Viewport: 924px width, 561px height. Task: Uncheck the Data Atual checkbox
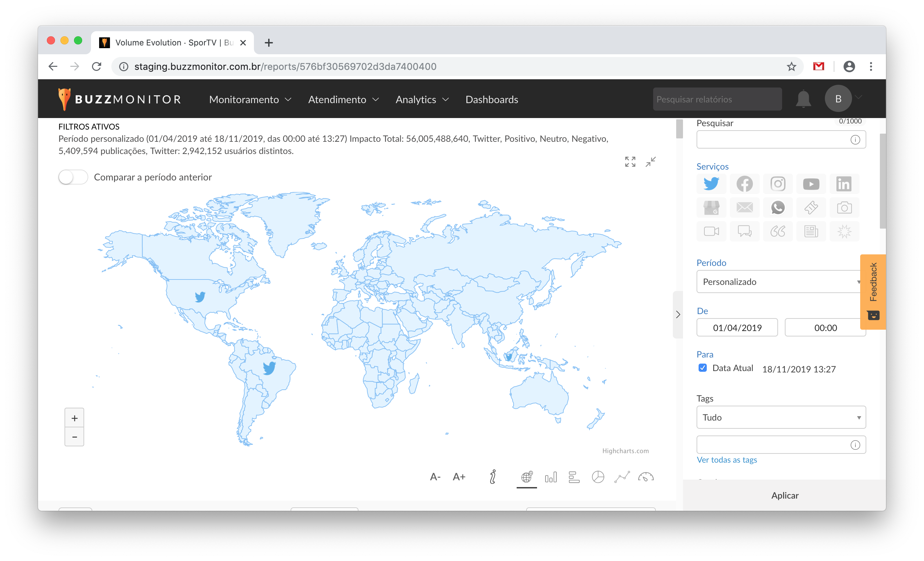[x=702, y=368]
